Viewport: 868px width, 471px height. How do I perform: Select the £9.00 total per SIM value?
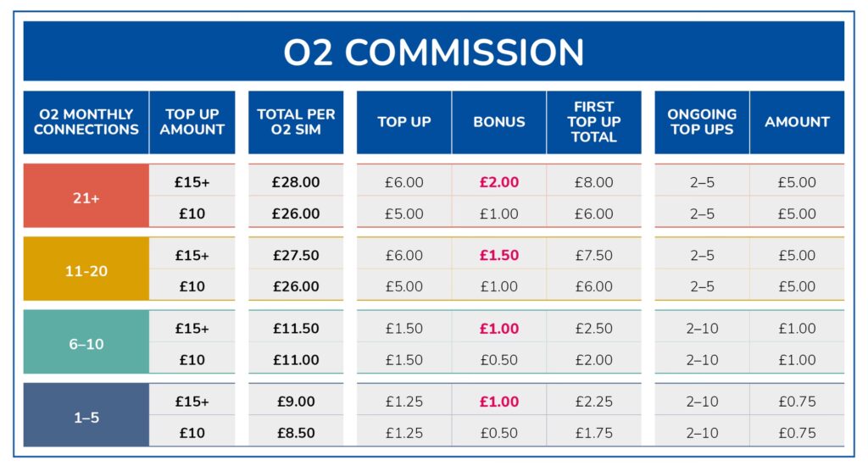click(296, 401)
